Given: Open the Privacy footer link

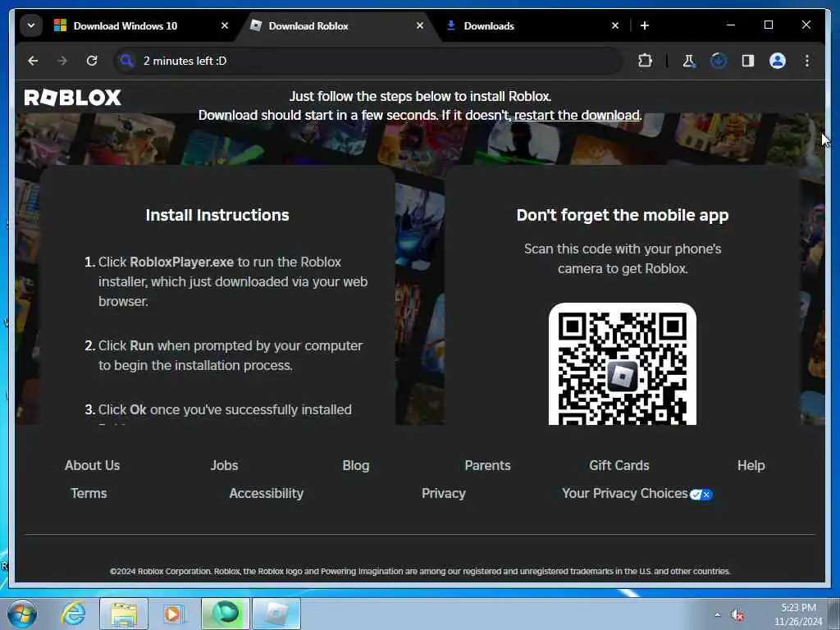Looking at the screenshot, I should point(444,493).
